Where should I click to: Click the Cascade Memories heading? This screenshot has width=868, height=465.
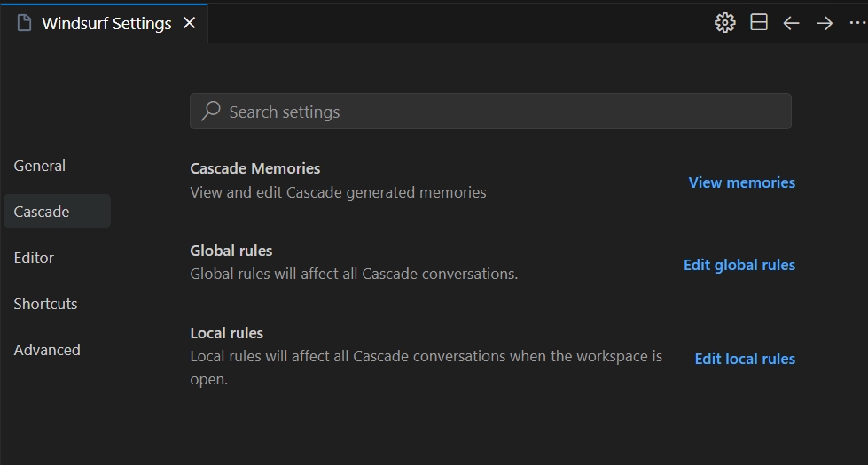click(255, 168)
